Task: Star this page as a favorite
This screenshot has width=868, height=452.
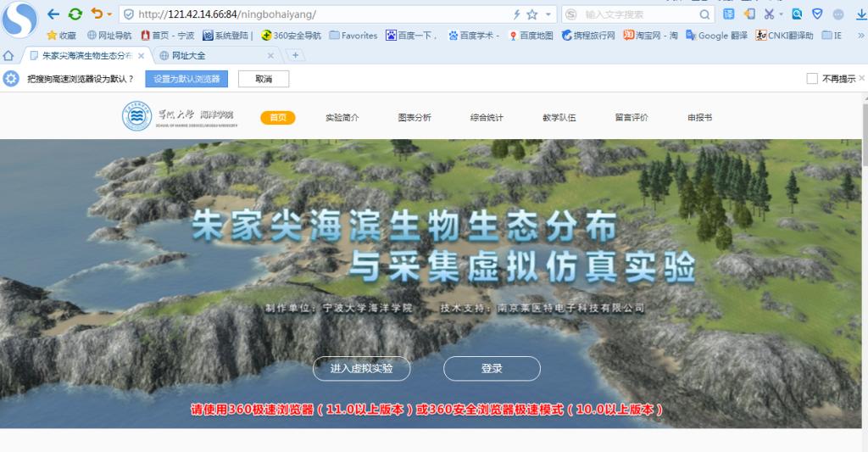Action: (x=531, y=14)
